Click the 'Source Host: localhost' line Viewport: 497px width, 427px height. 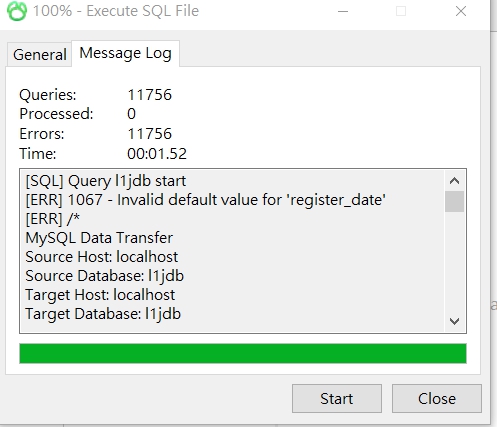pos(102,257)
